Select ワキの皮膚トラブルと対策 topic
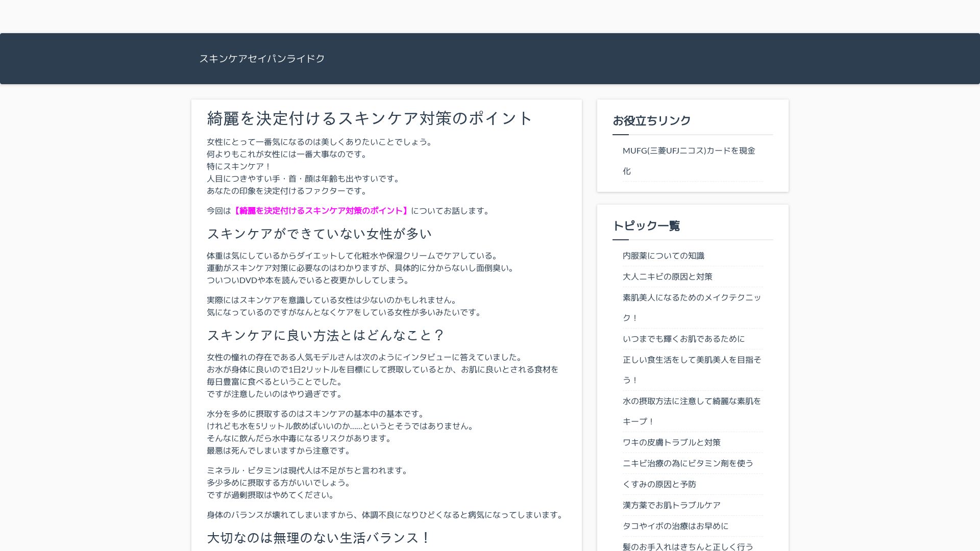The image size is (980, 551). (x=671, y=442)
